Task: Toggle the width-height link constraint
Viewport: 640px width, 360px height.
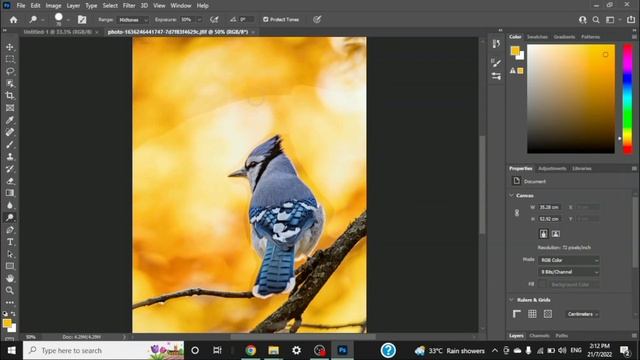Action: (517, 213)
